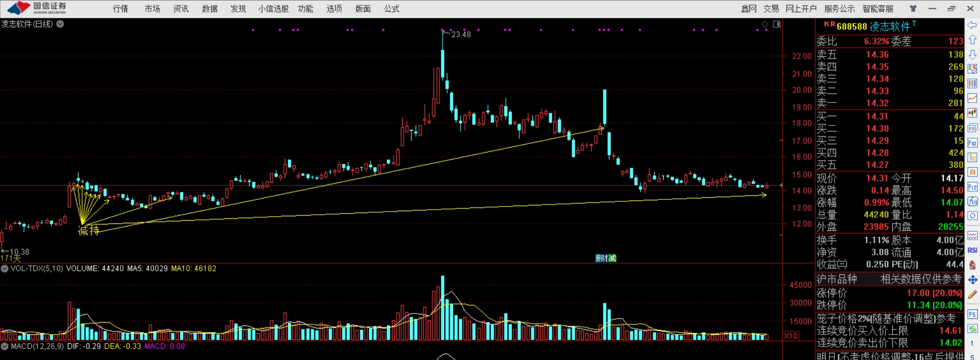Viewport: 980px width, 360px height.
Task: Open the wavy multi-line indicator icon
Action: point(972,236)
